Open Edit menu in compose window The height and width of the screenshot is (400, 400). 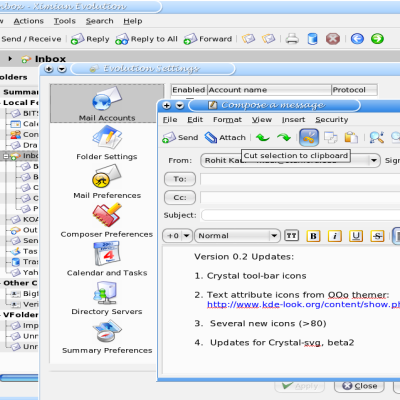click(195, 120)
